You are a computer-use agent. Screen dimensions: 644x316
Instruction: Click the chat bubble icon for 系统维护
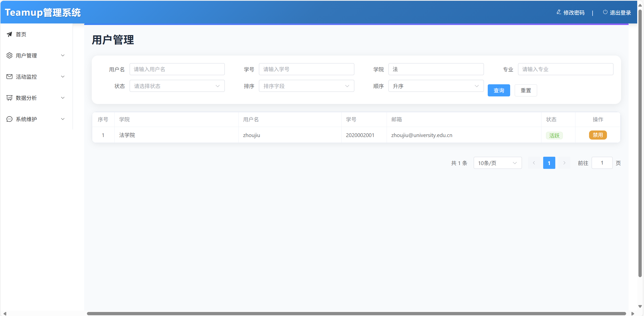click(9, 119)
